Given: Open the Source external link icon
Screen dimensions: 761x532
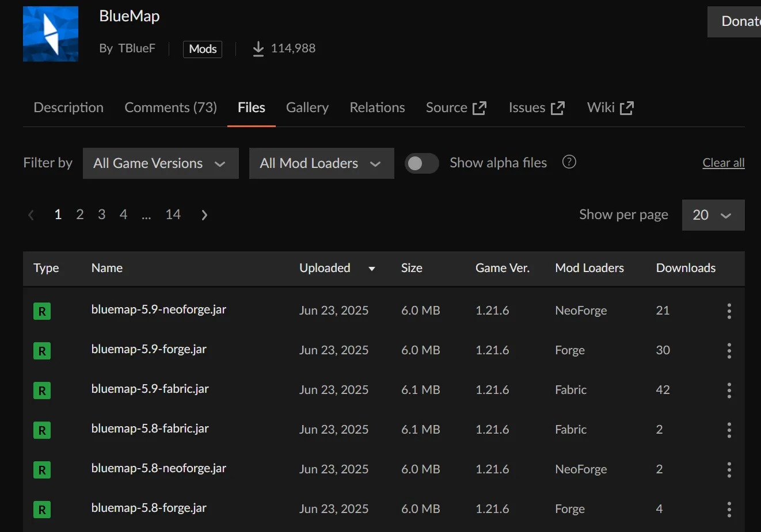Looking at the screenshot, I should [x=480, y=108].
